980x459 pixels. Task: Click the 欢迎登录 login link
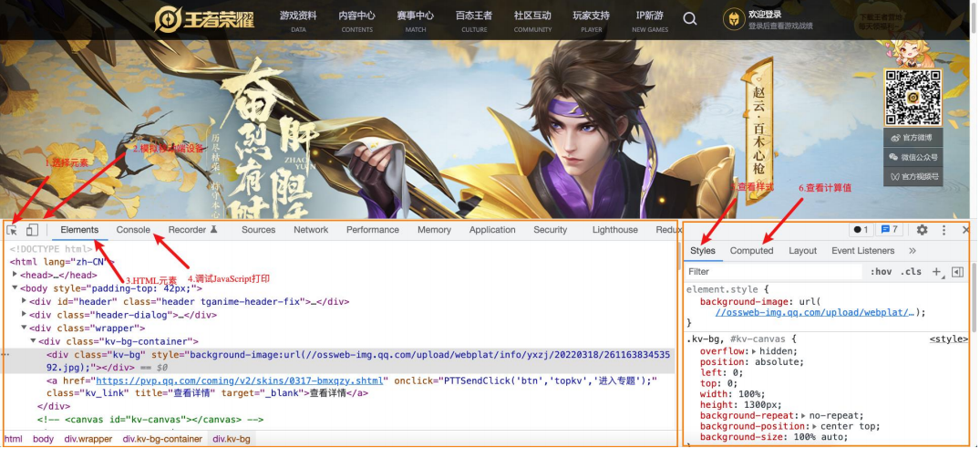coord(765,14)
